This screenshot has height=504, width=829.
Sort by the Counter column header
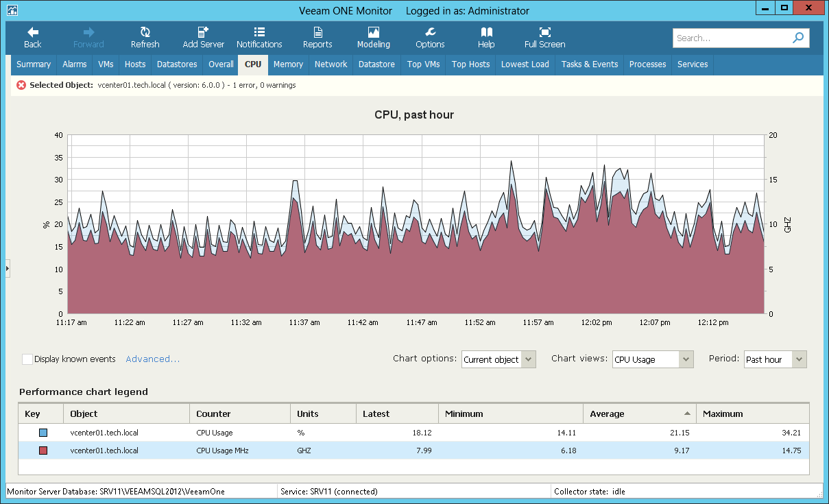point(240,414)
